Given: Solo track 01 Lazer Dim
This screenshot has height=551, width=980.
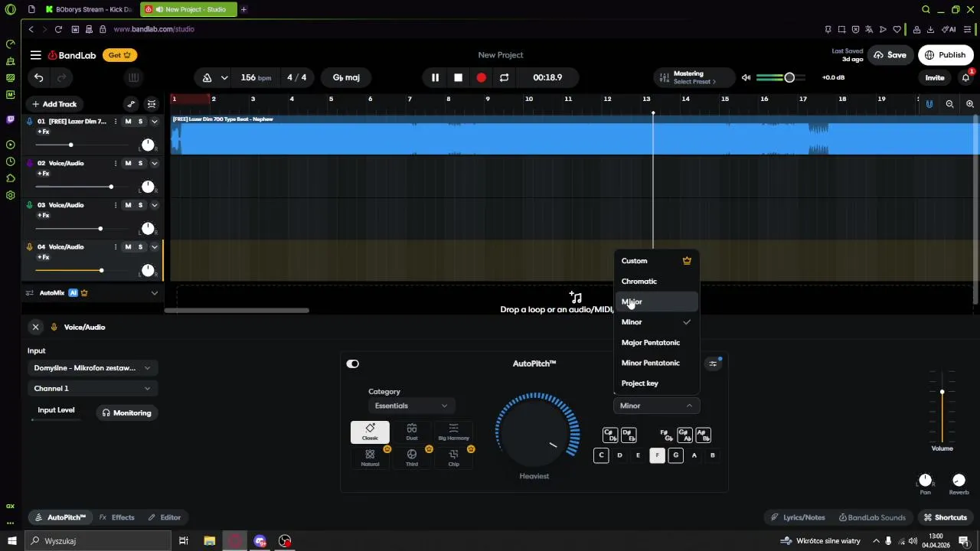Looking at the screenshot, I should pos(140,121).
